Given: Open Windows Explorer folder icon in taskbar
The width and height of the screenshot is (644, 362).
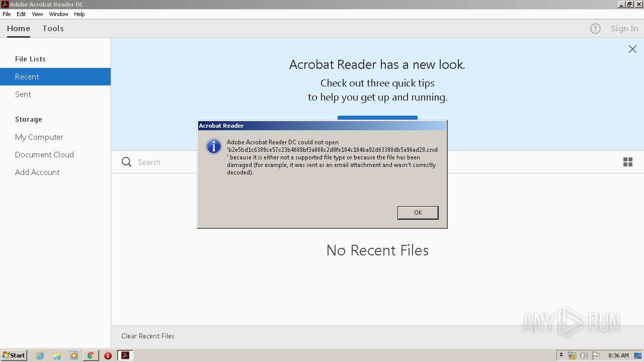Looking at the screenshot, I should pyautogui.click(x=57, y=355).
